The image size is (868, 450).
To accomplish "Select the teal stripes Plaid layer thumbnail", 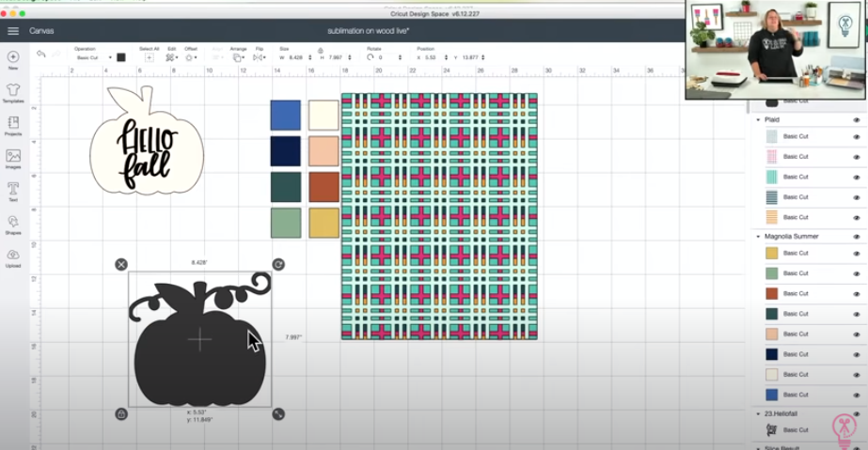I will pos(772,177).
